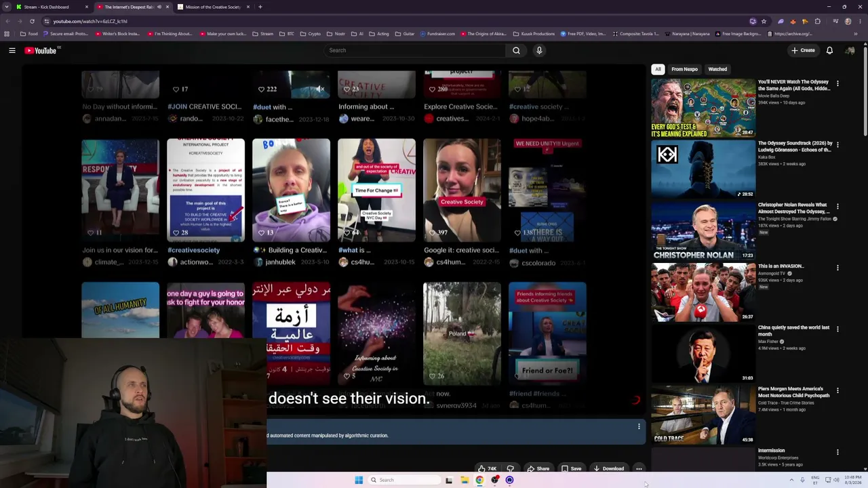The height and width of the screenshot is (488, 868).
Task: Open File Explorer from the taskbar
Action: click(x=465, y=480)
